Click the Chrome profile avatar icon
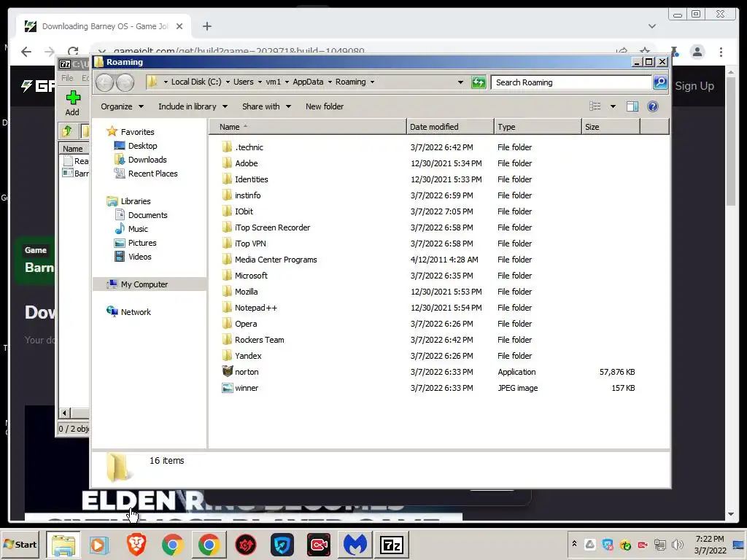 click(697, 52)
